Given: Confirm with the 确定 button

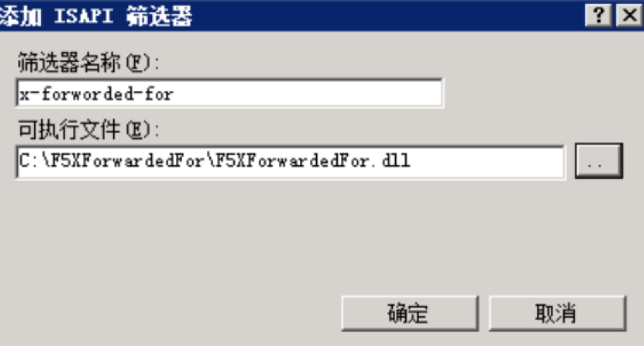Looking at the screenshot, I should tap(410, 313).
